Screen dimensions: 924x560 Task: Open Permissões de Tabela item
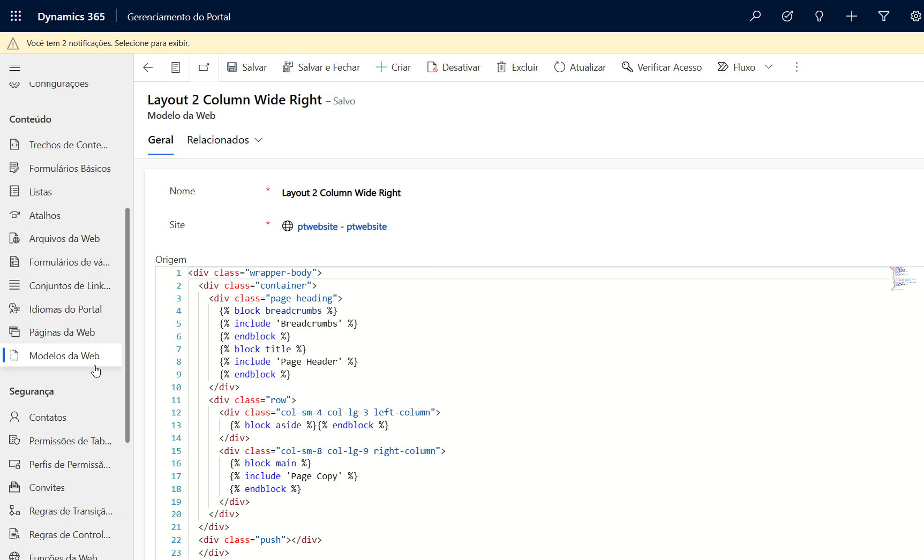tap(61, 441)
